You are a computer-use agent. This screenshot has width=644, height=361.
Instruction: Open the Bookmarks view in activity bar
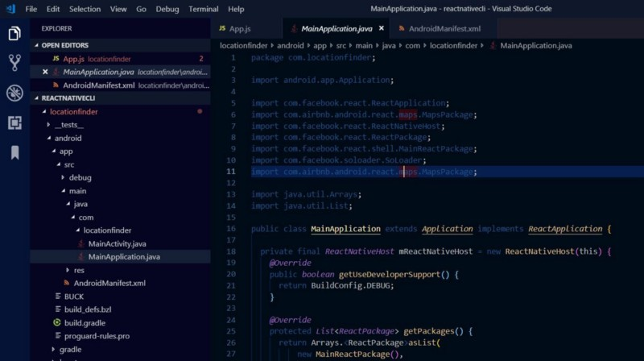(x=14, y=152)
